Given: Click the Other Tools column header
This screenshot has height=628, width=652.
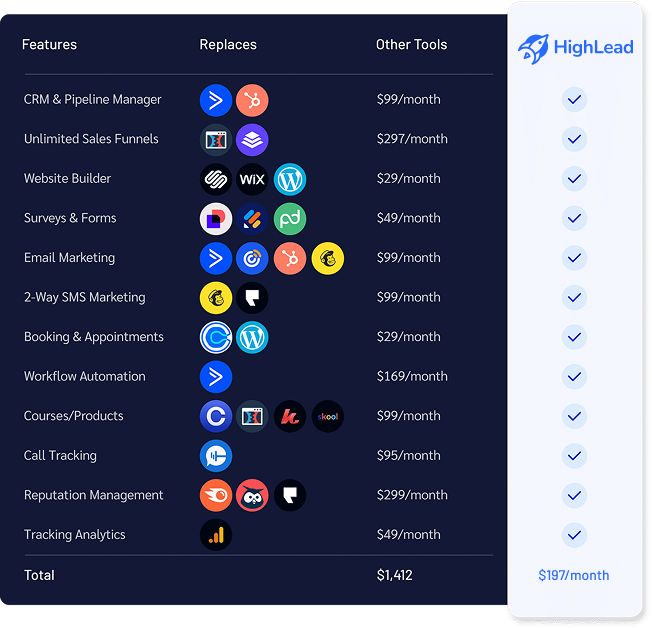Looking at the screenshot, I should tap(412, 45).
